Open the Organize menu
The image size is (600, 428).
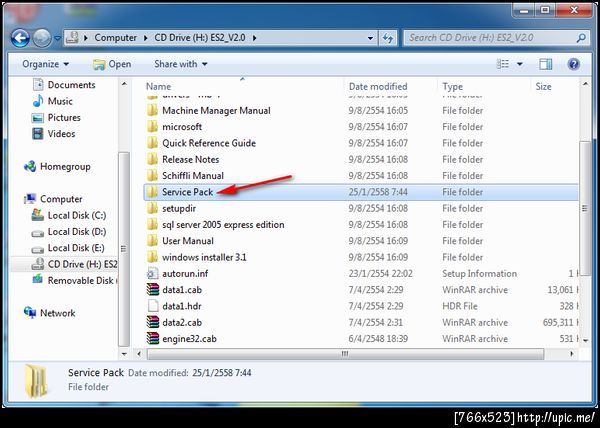click(46, 64)
